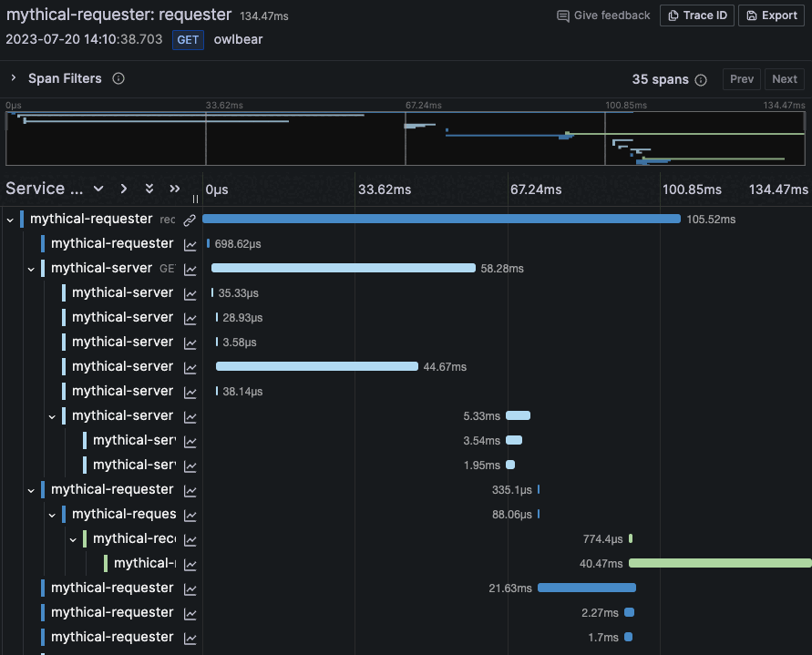Click the info icon beside Span Filters

click(x=118, y=78)
